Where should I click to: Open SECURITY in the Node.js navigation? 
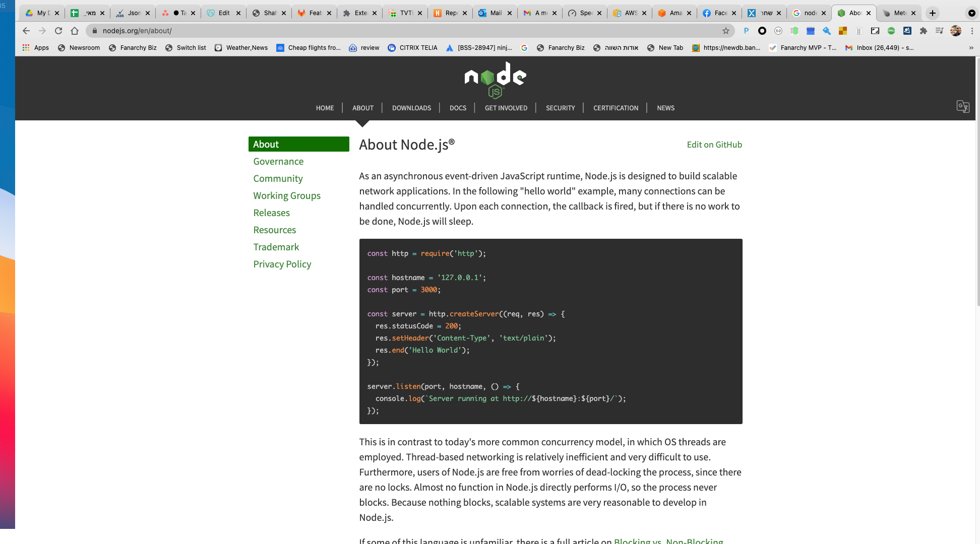(560, 108)
